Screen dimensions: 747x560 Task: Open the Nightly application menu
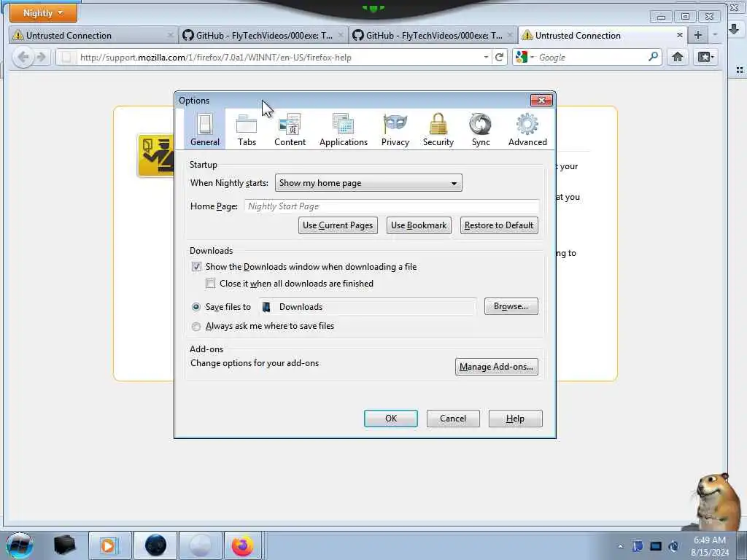tap(43, 13)
